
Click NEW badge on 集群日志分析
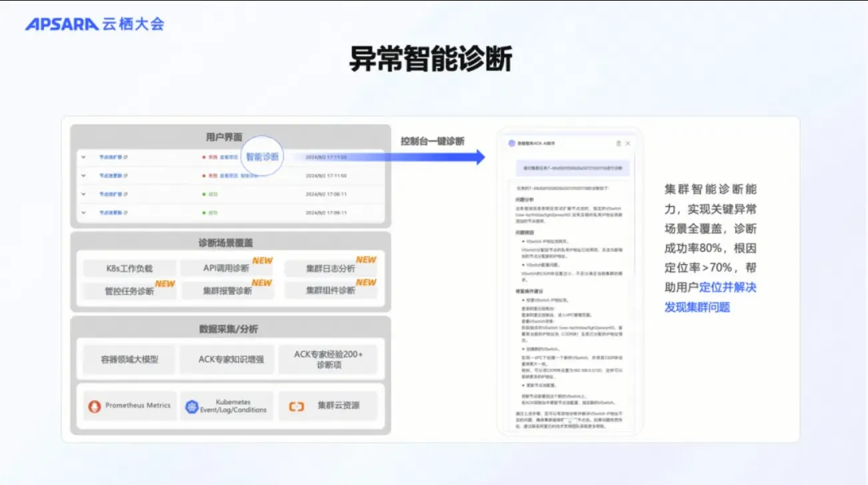click(x=366, y=260)
